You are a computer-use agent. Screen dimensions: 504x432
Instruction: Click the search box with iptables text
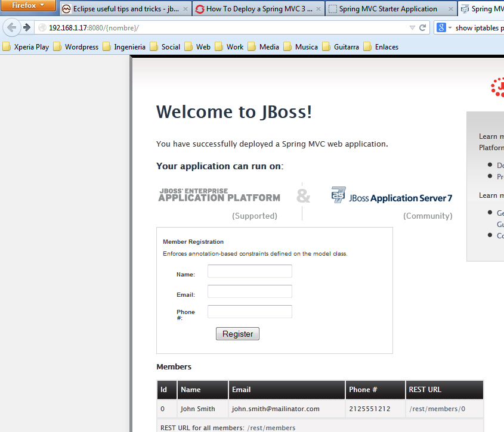coord(479,28)
